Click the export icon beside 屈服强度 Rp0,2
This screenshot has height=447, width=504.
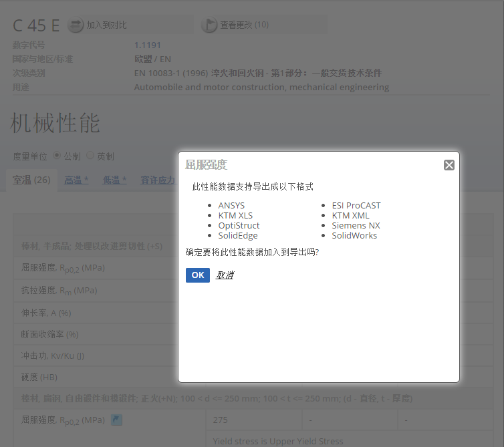point(116,420)
